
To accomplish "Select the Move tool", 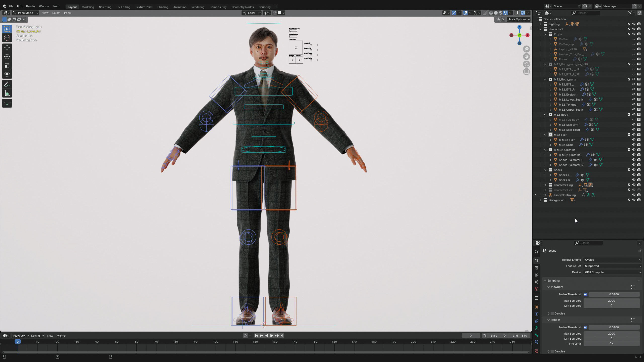I will 7,48.
